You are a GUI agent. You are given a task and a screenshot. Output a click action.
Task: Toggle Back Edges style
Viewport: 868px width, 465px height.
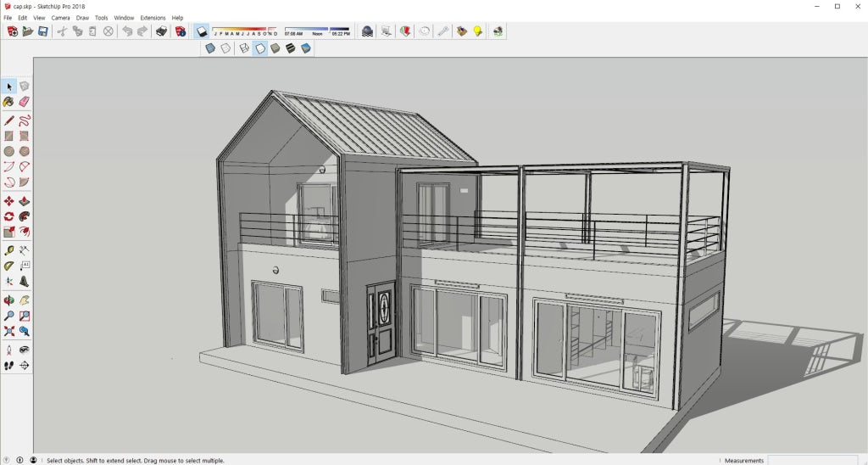[x=225, y=48]
